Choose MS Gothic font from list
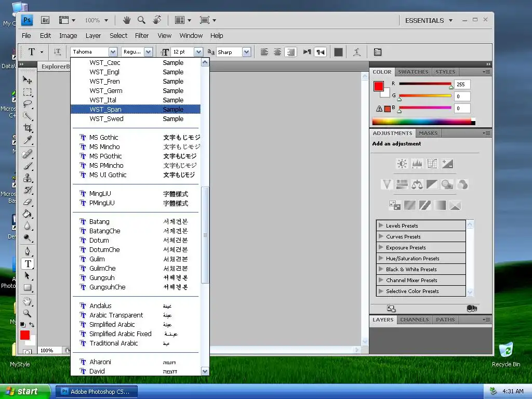The height and width of the screenshot is (399, 532). (x=136, y=137)
